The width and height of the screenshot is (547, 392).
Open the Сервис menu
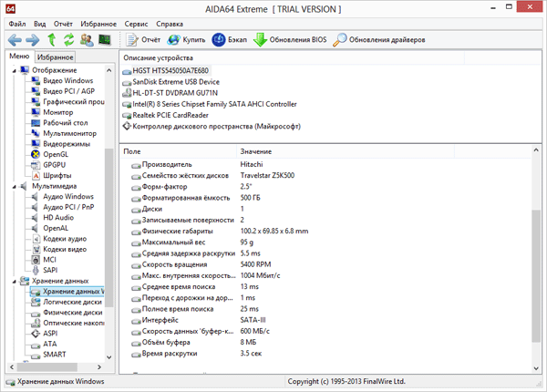coord(136,24)
